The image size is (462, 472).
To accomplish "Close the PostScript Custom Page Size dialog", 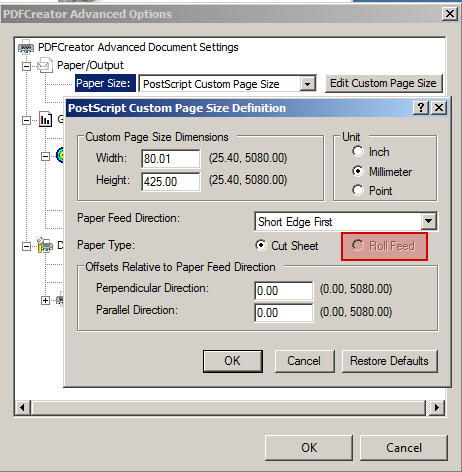I will [439, 108].
